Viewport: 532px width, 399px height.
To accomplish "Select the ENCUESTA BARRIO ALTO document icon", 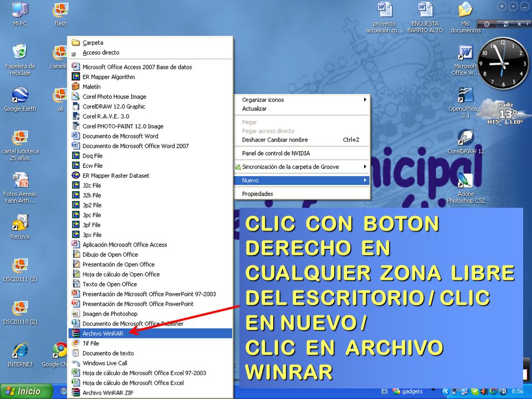I will point(425,17).
